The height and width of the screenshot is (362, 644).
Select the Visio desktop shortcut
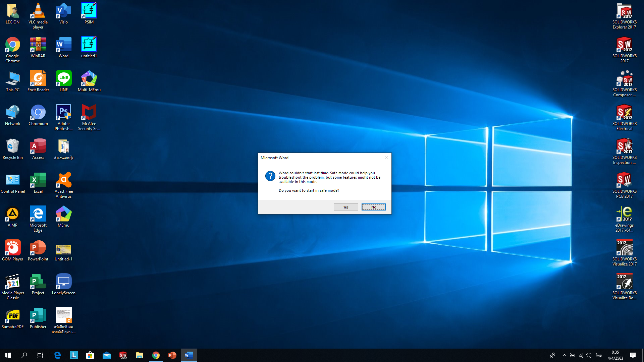click(x=63, y=14)
